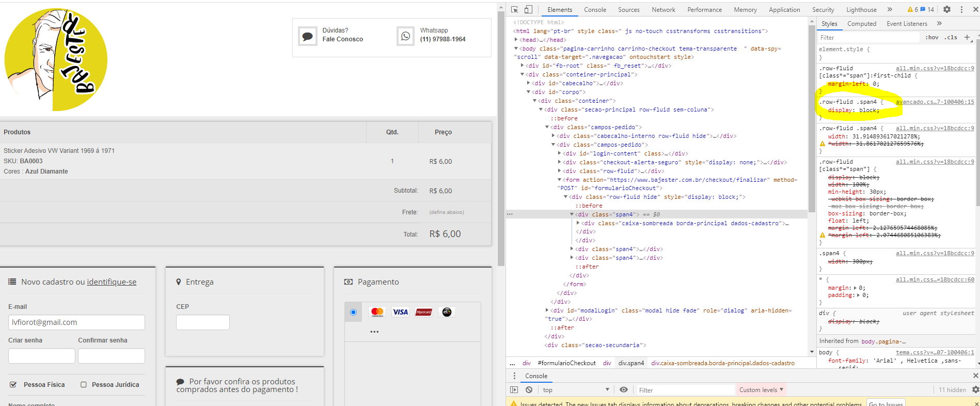This screenshot has width=980, height=406.
Task: Click the New Style Rule plus icon
Action: click(967, 37)
